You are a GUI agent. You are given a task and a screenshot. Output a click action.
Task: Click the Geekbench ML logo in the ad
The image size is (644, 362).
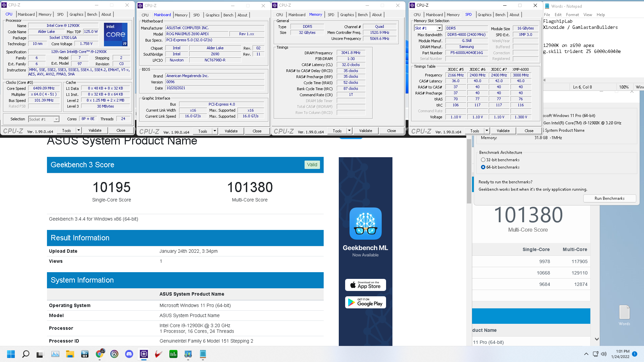[366, 223]
